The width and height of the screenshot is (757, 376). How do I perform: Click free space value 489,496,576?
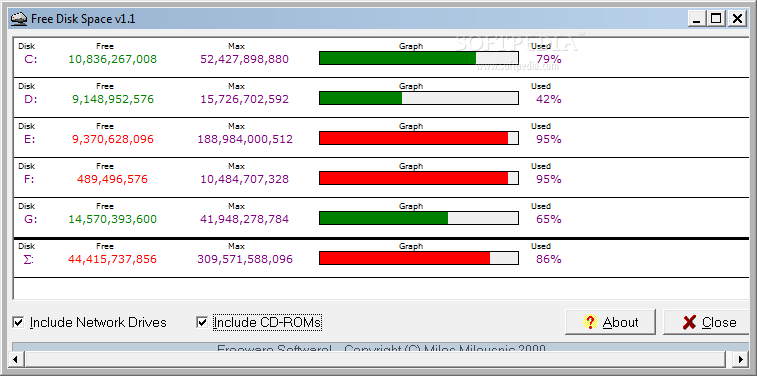[112, 180]
